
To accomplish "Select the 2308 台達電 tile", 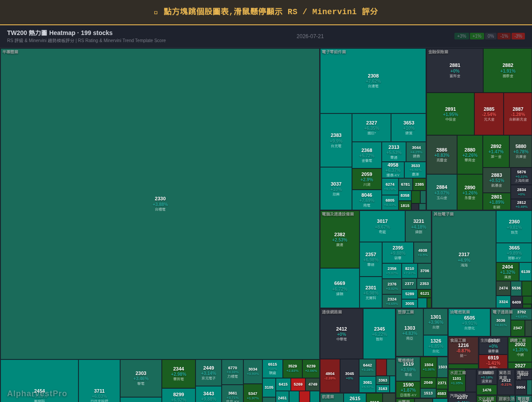I will point(373,81).
